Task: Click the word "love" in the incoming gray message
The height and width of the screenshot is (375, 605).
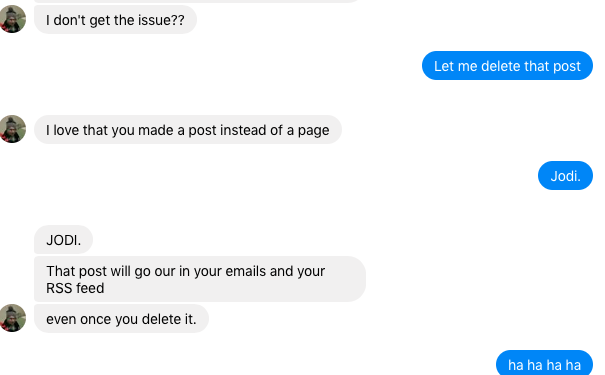Action: pos(66,130)
